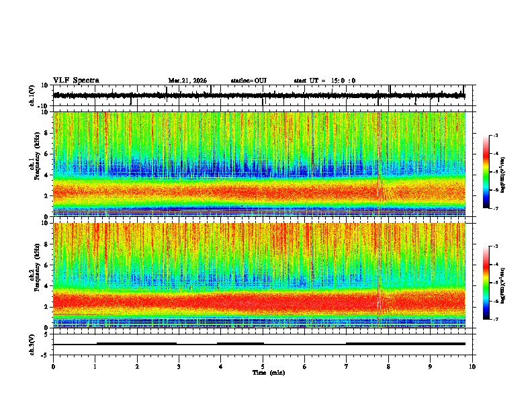The image size is (532, 411).
Task: Click the ch.2 spectrogram color scale bar
Action: pyautogui.click(x=486, y=283)
